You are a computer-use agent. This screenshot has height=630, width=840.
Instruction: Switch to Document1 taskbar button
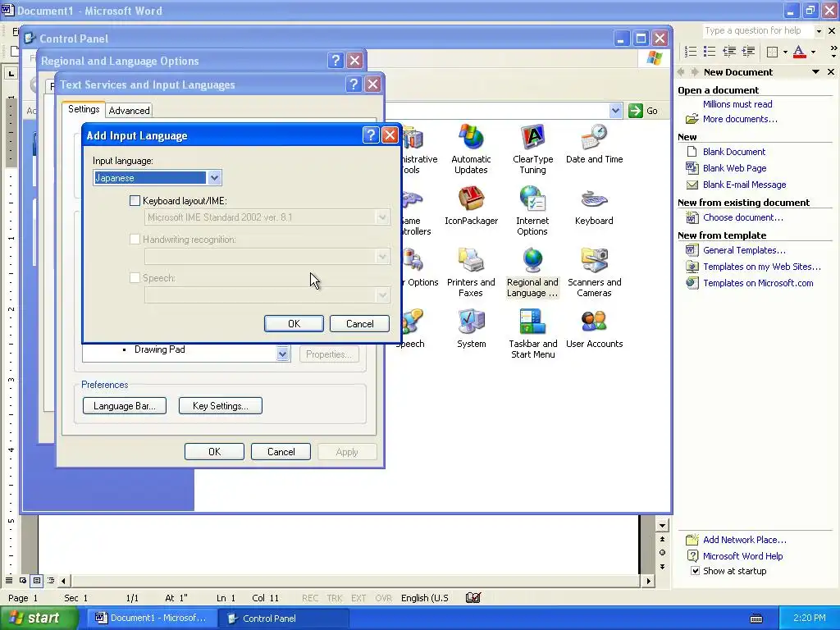[152, 618]
